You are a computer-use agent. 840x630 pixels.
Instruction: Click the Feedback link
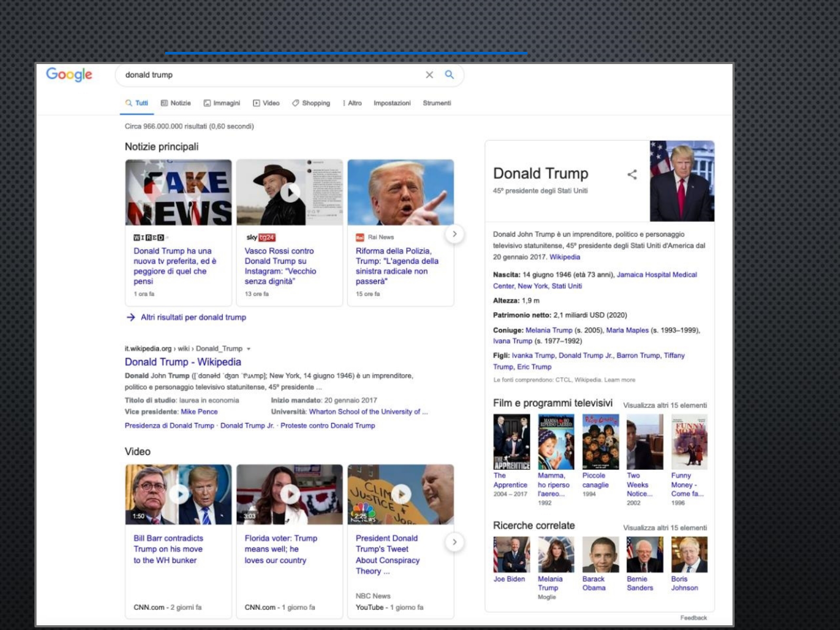pyautogui.click(x=693, y=618)
